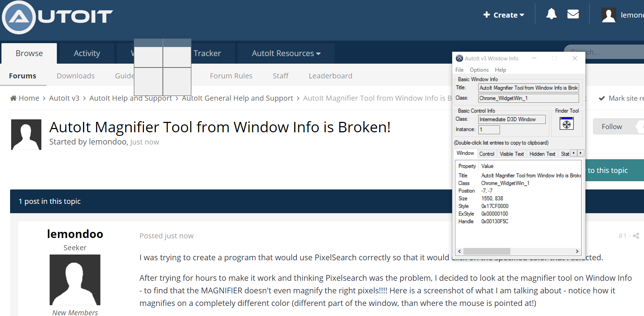Expand AutoIt Resources dropdown menu

click(286, 53)
